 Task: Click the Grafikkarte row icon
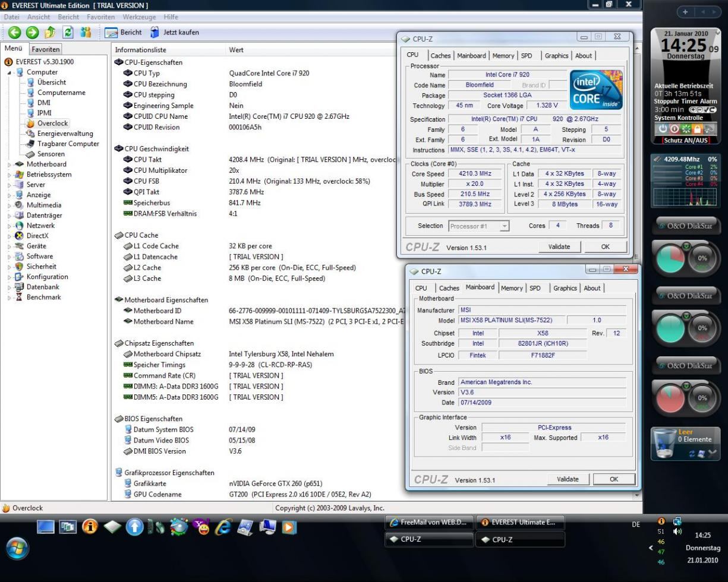(x=128, y=483)
